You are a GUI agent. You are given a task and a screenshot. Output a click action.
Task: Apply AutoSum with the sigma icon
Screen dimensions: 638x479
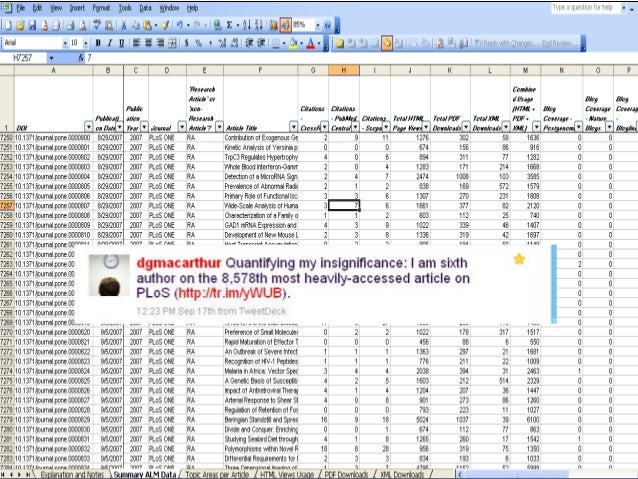(x=229, y=26)
